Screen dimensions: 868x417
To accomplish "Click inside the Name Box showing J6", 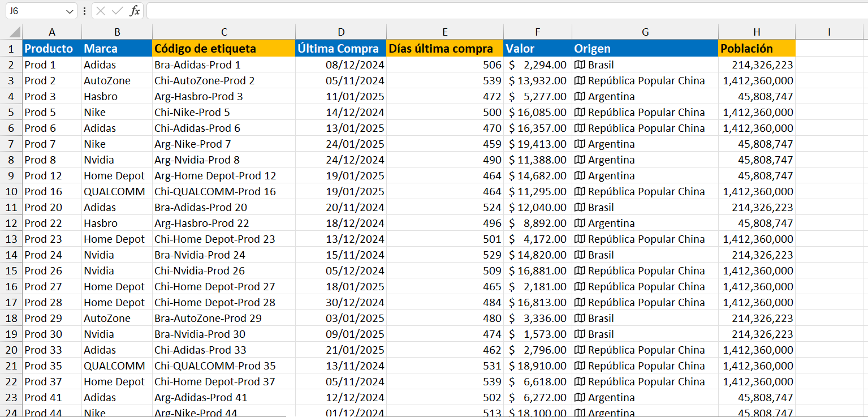I will click(x=34, y=11).
